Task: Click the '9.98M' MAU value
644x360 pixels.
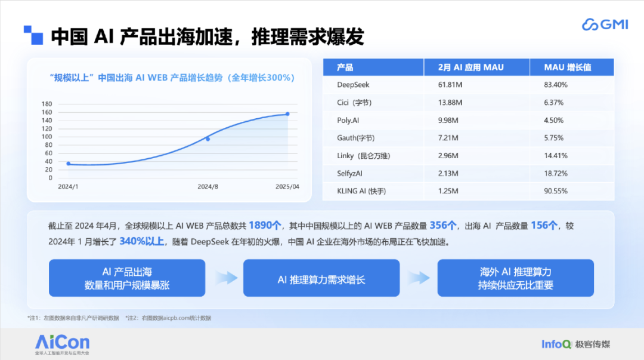Action: point(448,120)
